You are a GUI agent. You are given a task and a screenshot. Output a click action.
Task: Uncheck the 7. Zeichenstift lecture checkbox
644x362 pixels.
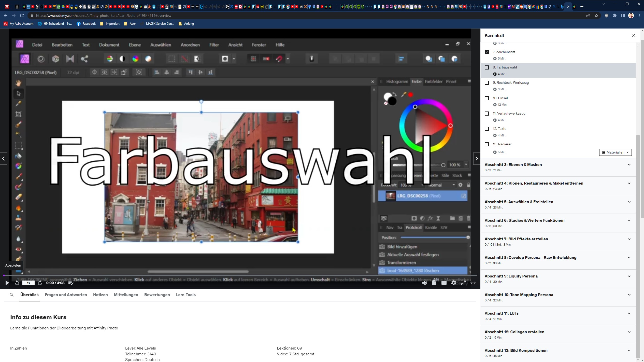pyautogui.click(x=487, y=52)
